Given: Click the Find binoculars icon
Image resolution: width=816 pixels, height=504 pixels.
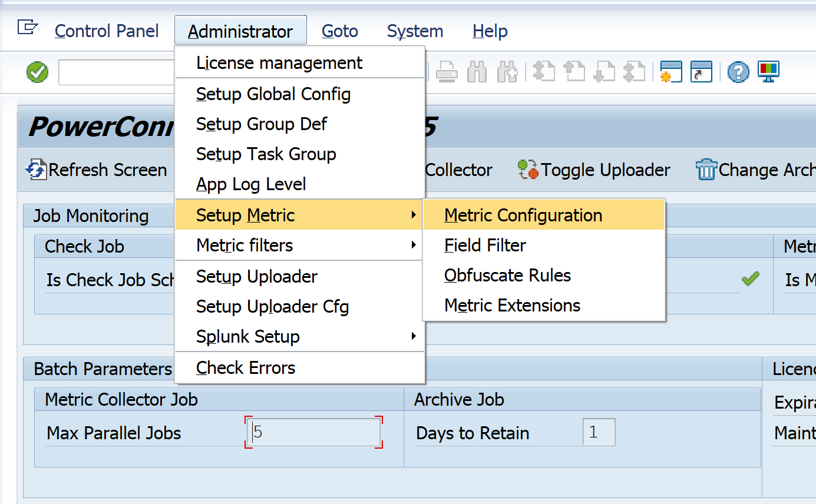Looking at the screenshot, I should (477, 72).
